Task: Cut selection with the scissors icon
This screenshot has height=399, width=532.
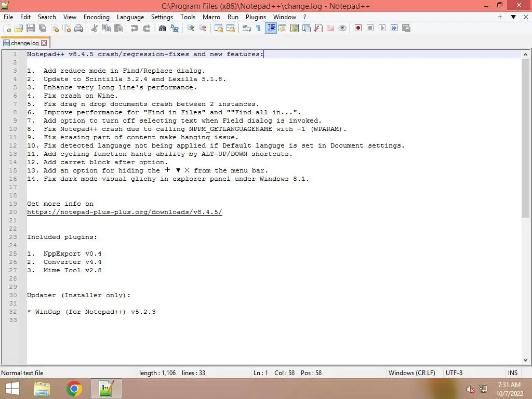Action: (x=95, y=28)
